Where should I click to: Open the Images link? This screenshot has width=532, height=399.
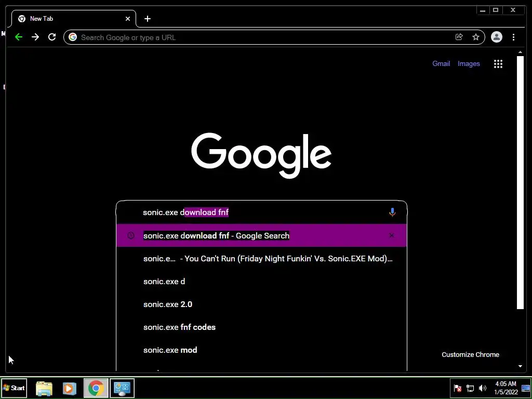[x=469, y=64]
